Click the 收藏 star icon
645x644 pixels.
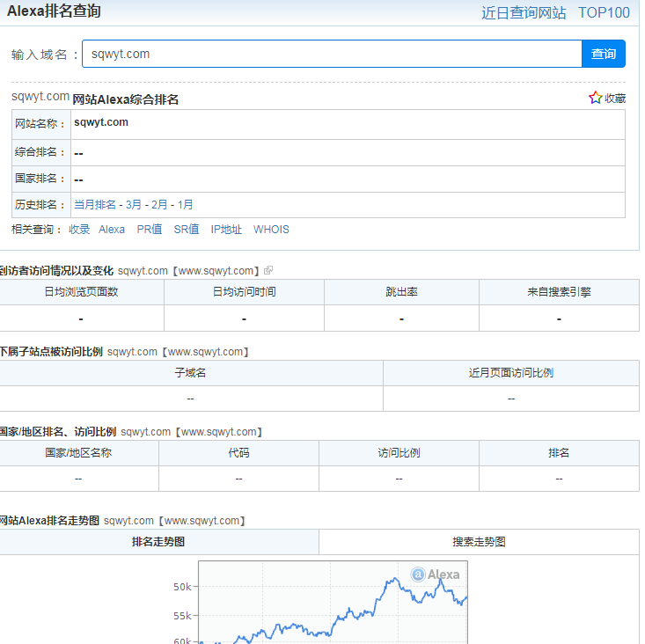595,98
